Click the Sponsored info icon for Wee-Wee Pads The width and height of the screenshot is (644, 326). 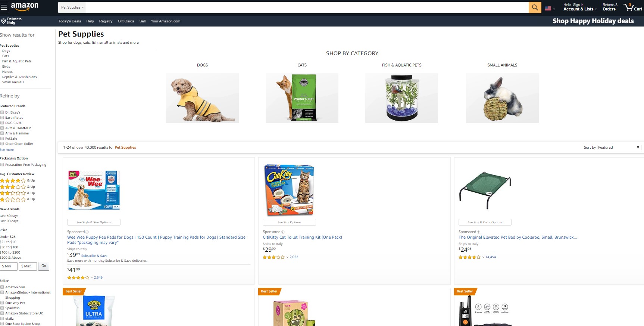tap(87, 232)
